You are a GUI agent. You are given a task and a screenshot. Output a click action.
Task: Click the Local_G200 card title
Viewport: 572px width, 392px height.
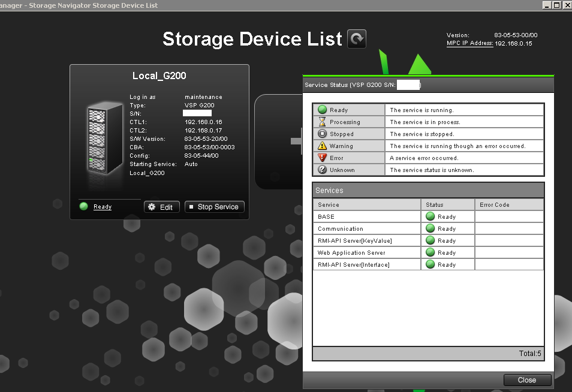click(x=159, y=76)
